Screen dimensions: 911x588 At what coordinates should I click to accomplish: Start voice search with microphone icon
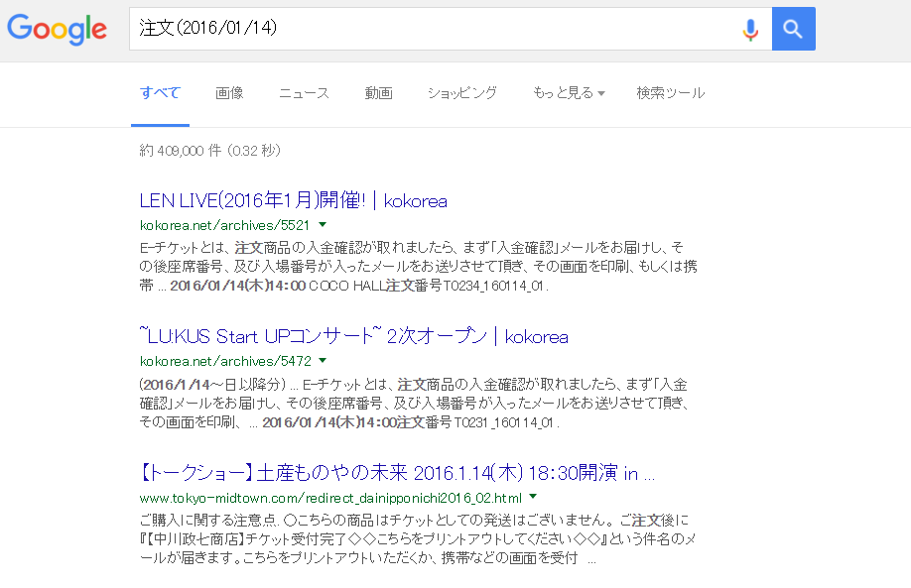pos(750,29)
